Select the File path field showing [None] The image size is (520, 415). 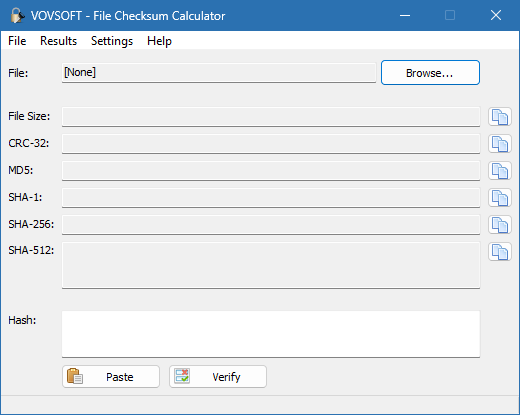point(219,73)
